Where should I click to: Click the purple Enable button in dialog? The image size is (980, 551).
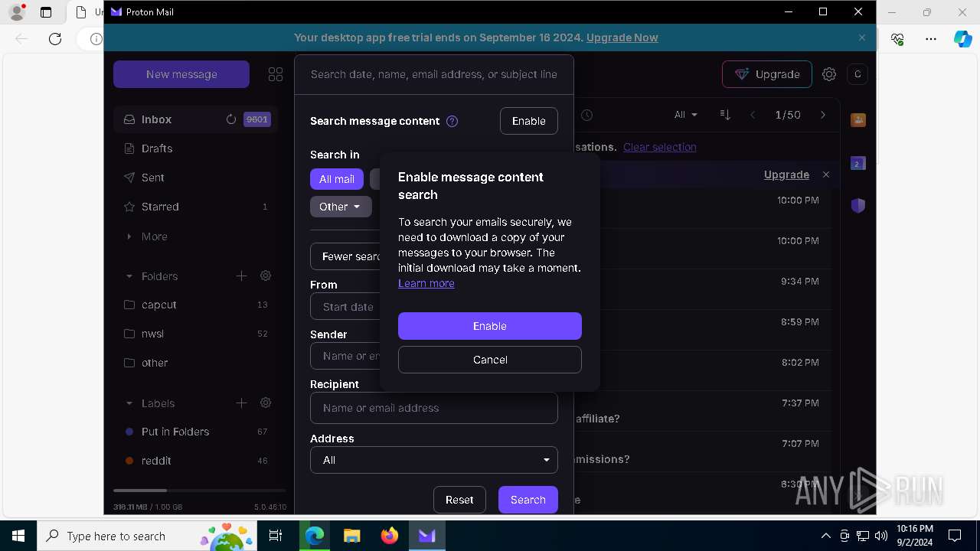click(x=490, y=326)
